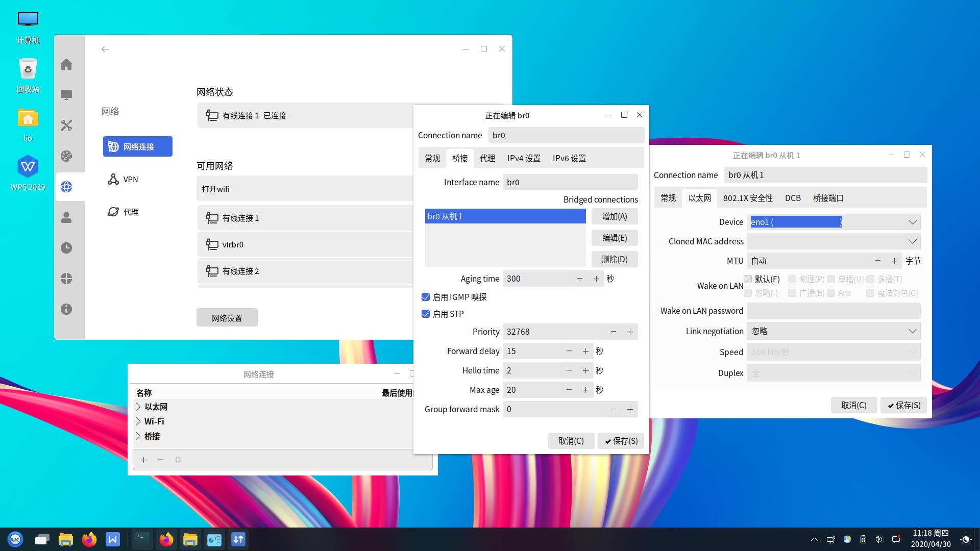980x551 pixels.
Task: Open the 回收站 recycle bin icon
Action: [x=28, y=76]
